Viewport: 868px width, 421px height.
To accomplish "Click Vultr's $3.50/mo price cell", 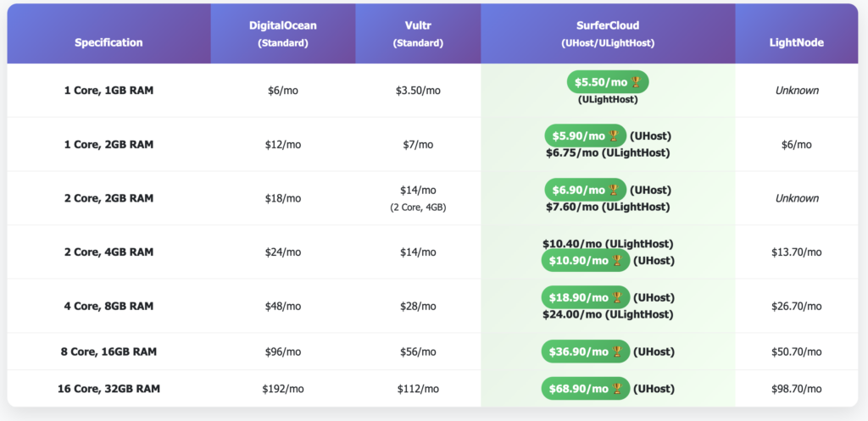I will [418, 90].
